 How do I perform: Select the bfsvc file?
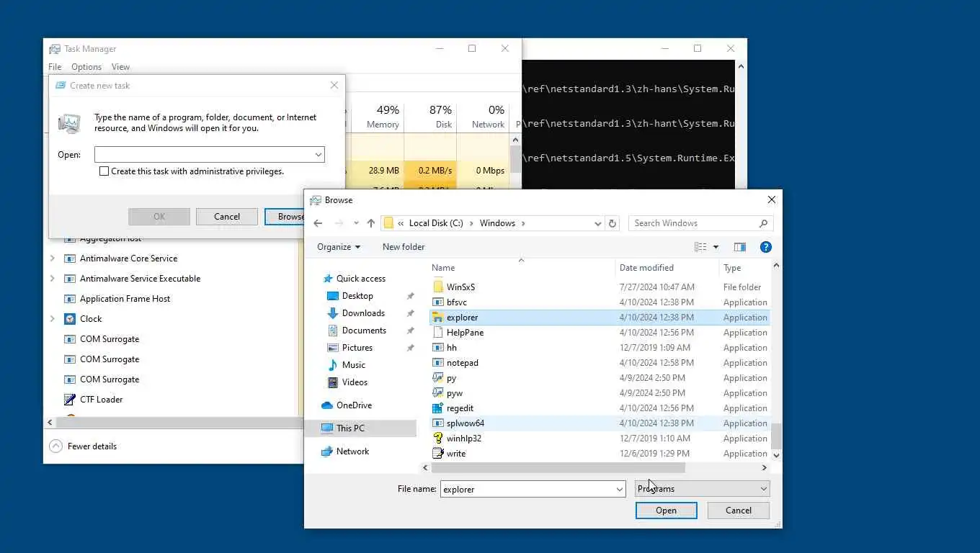457,302
